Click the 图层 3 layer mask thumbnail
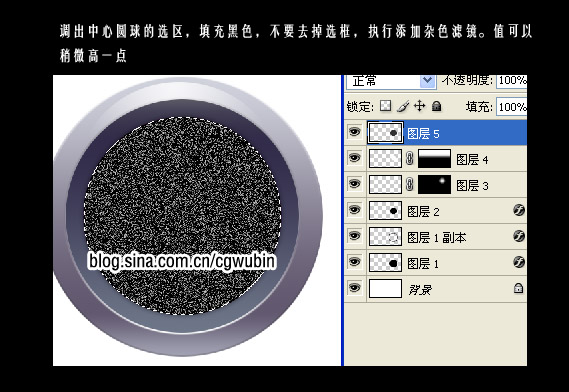Screen dimensions: 569x392 (434, 184)
